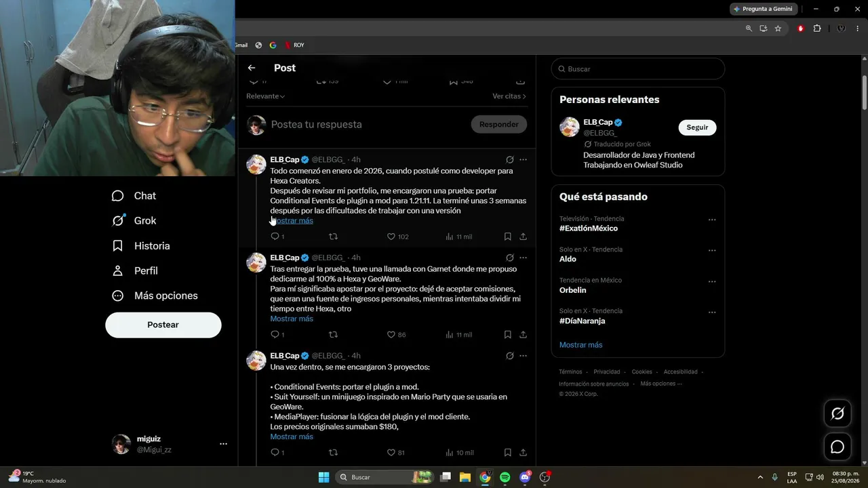
Task: Show more trends via Mostrar más
Action: pos(580,345)
